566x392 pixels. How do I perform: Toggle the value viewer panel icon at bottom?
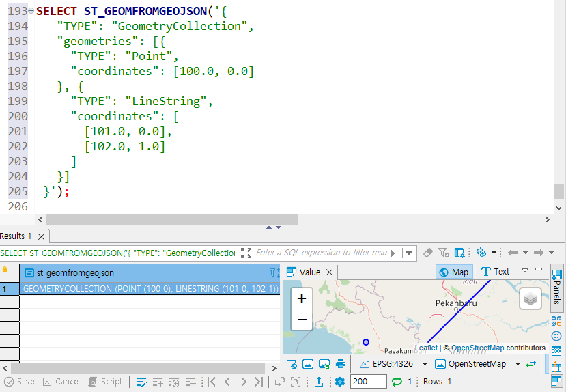556,381
